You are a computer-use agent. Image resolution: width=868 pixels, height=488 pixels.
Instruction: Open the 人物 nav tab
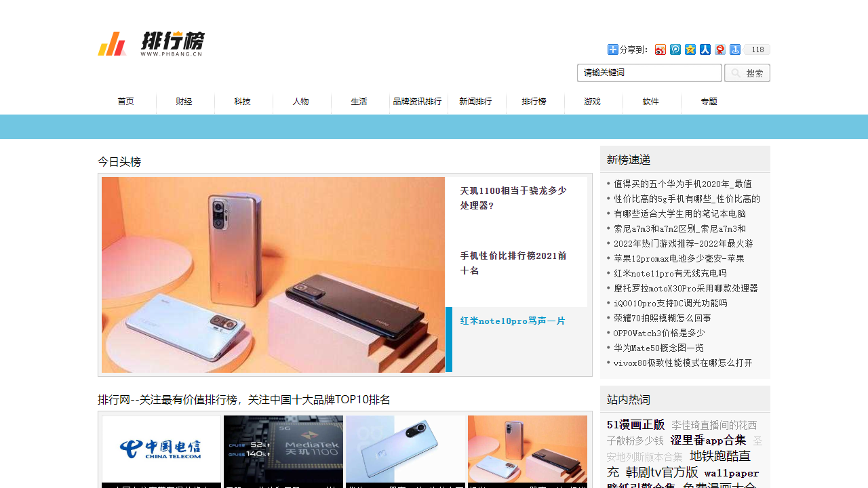coord(301,102)
